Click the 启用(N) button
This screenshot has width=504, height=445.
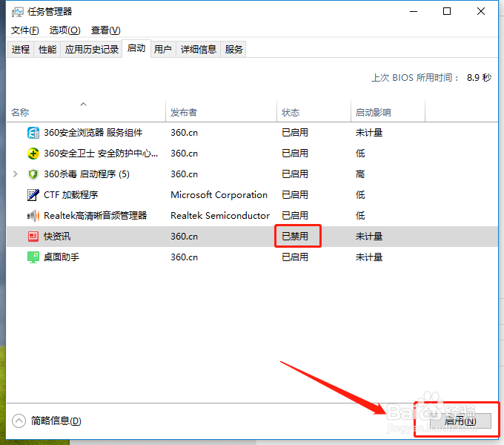tap(460, 421)
